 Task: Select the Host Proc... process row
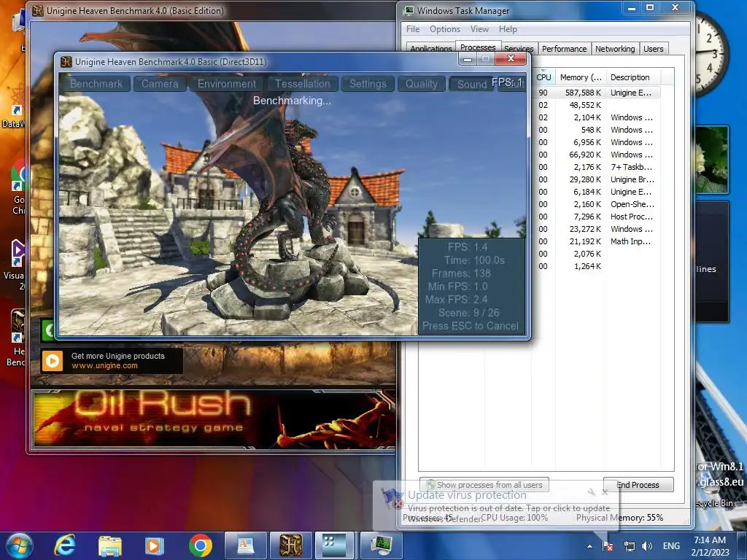click(x=595, y=216)
